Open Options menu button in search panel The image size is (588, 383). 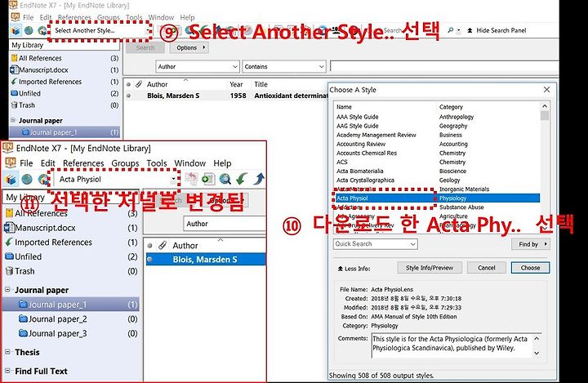189,47
